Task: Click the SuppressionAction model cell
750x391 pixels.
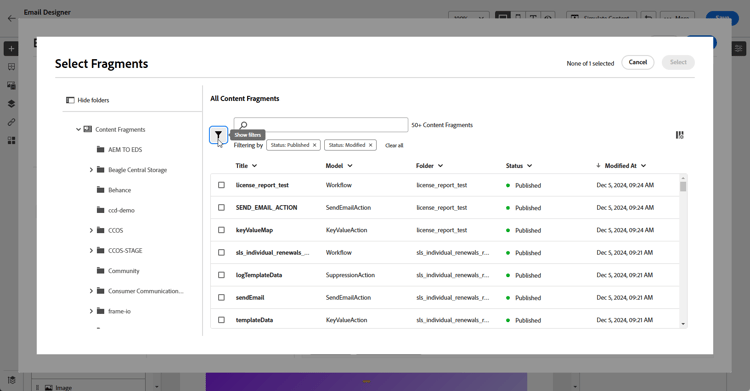Action: point(350,275)
